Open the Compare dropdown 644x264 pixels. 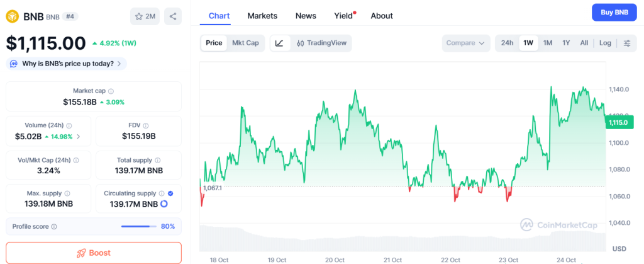coord(466,43)
